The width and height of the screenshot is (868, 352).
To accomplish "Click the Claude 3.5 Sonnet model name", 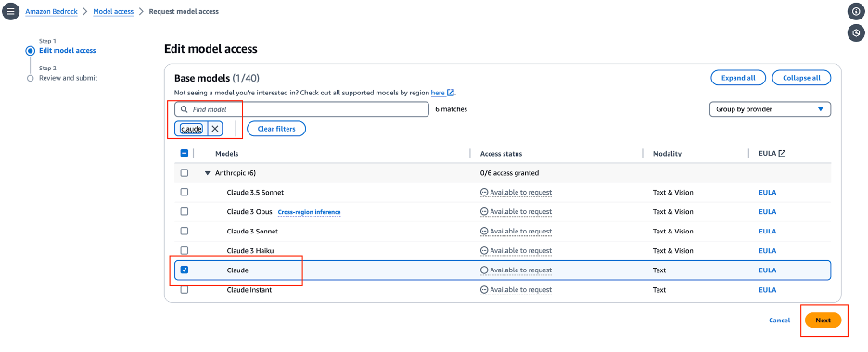I will pyautogui.click(x=256, y=193).
